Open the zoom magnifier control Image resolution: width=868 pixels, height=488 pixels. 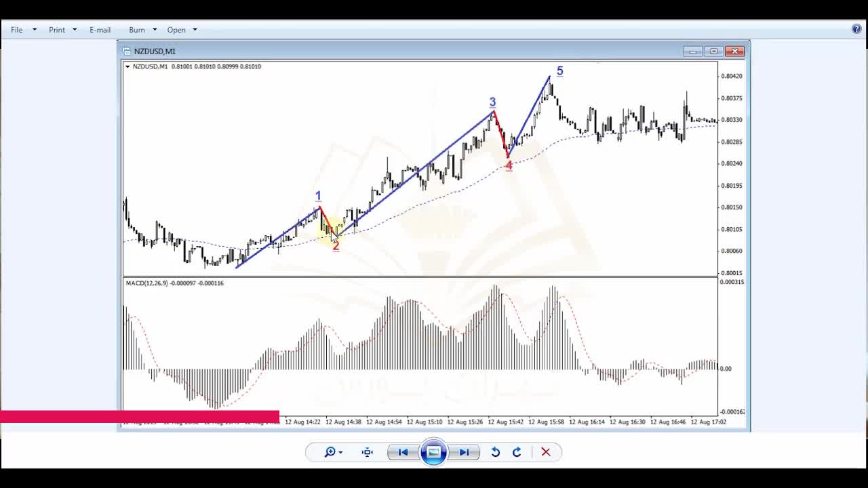332,452
